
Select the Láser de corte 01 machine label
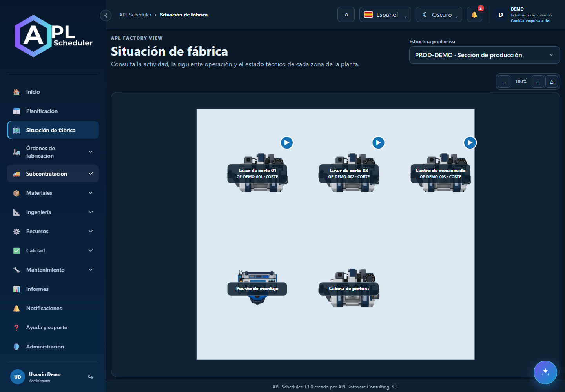(x=257, y=173)
